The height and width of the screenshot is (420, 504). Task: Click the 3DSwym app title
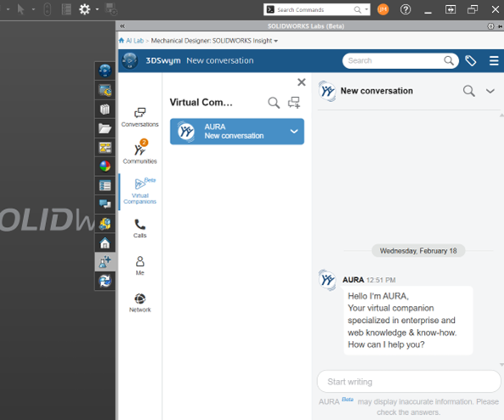163,60
